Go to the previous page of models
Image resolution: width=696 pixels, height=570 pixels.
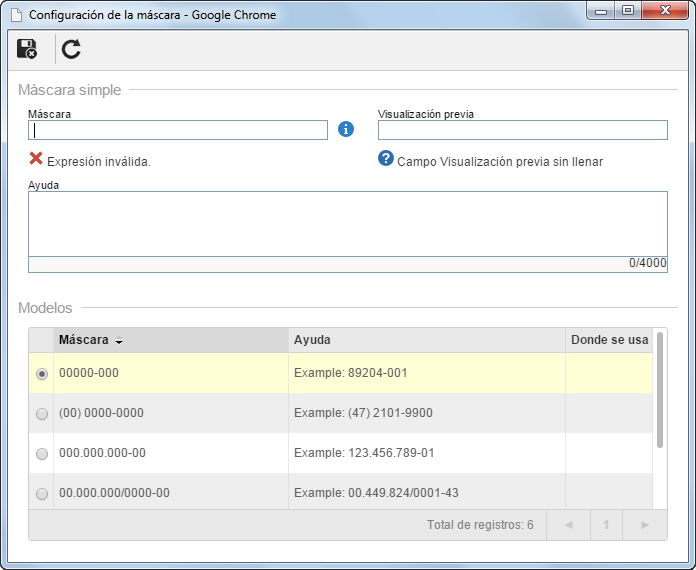click(569, 525)
